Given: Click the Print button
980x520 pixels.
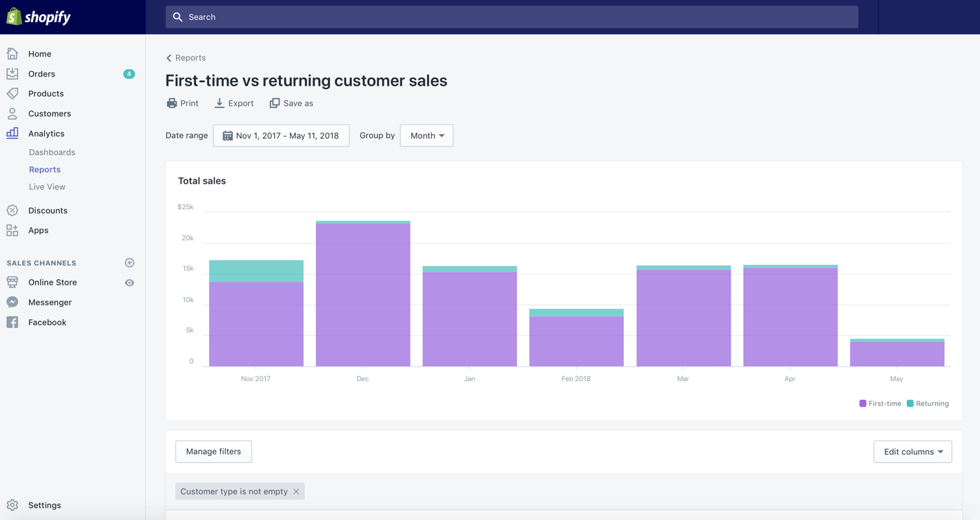Looking at the screenshot, I should tap(182, 103).
